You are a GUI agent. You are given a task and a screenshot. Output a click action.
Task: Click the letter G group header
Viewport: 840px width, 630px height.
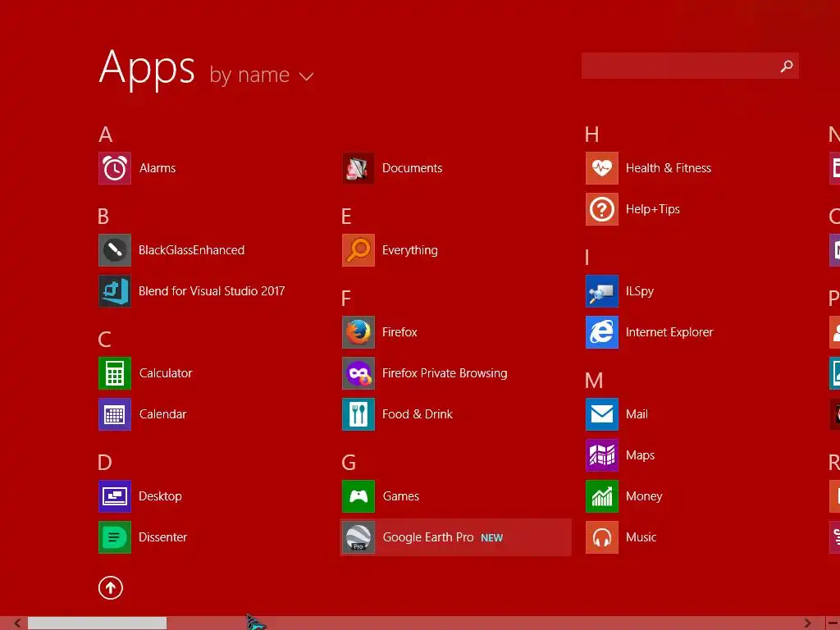(x=348, y=463)
